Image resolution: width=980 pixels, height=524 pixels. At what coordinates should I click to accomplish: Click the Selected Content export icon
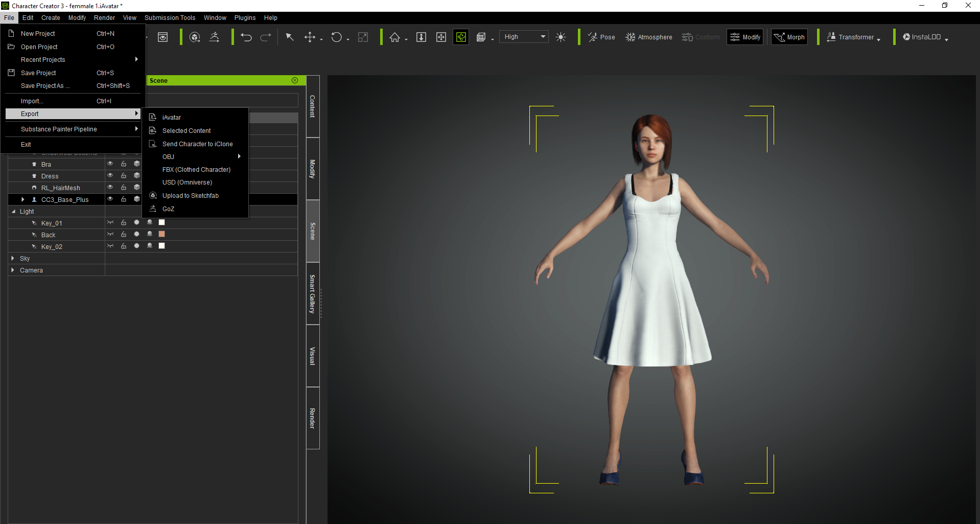pyautogui.click(x=153, y=130)
